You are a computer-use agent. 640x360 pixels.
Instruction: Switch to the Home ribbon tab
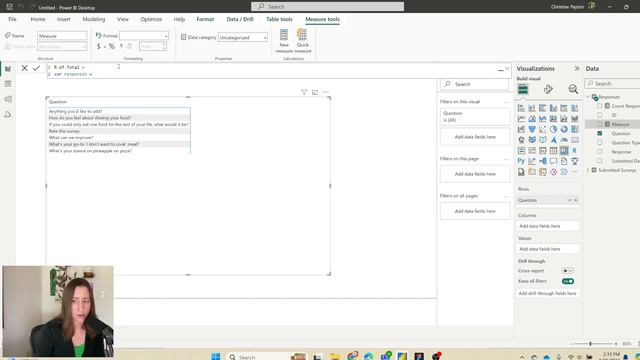38,19
